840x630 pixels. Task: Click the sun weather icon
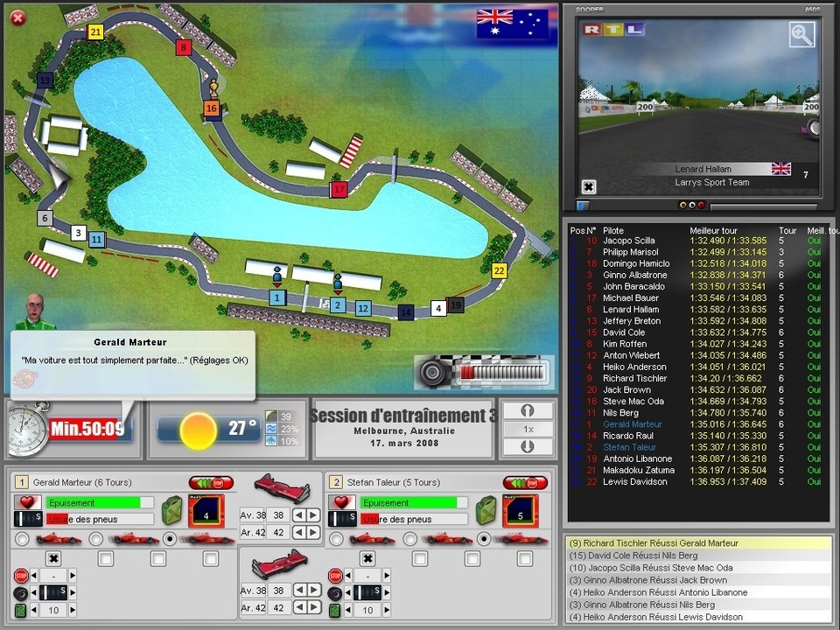[x=198, y=430]
